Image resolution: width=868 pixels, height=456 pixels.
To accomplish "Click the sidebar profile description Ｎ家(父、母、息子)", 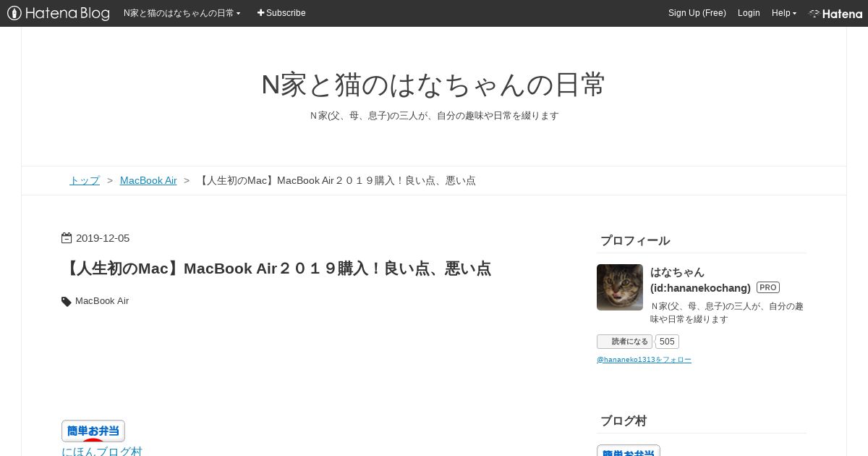I will 727,313.
